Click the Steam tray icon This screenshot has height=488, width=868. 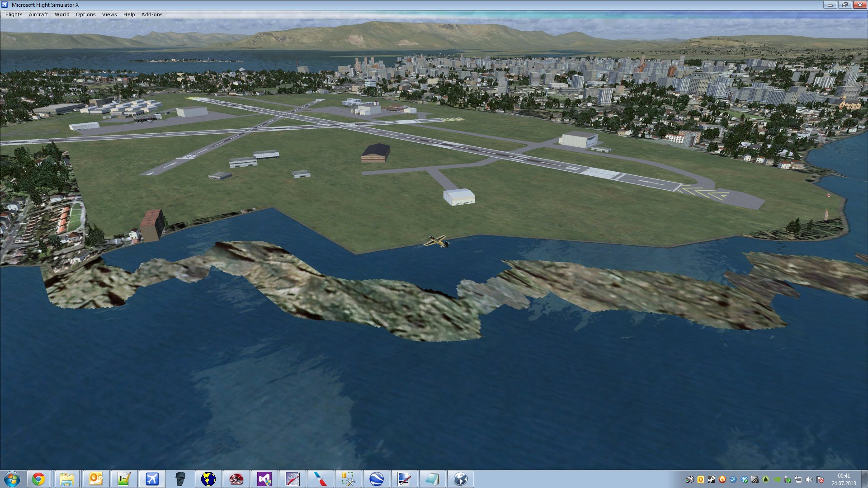pos(711,479)
